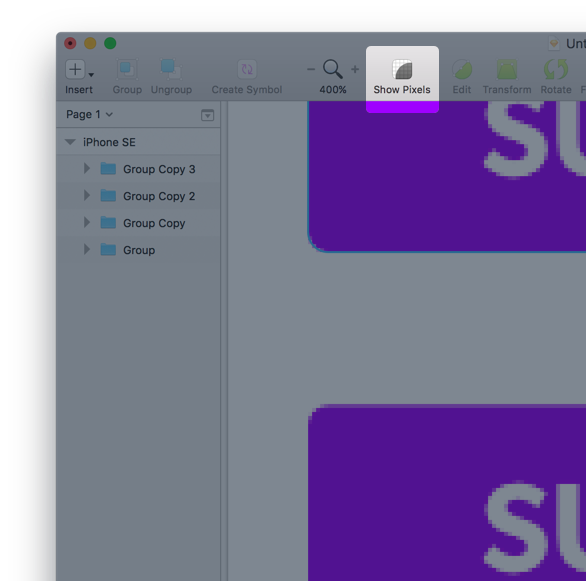Click the folder icon of the Group layer

108,250
